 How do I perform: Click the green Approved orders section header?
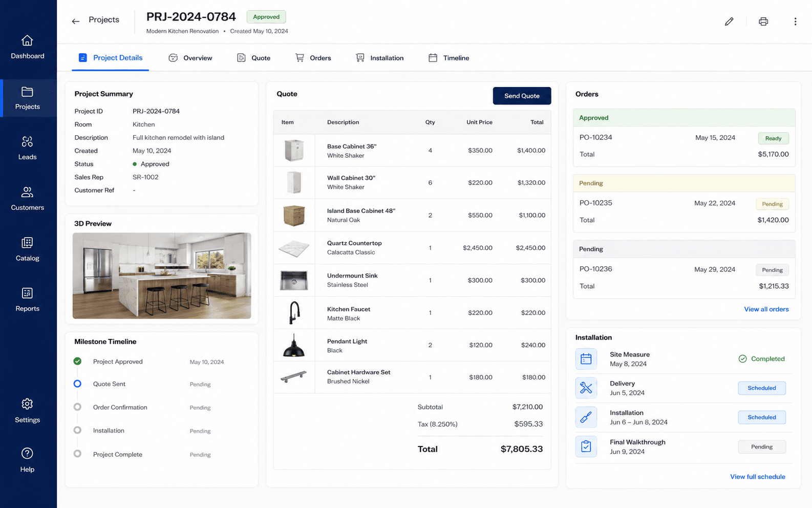[x=684, y=118]
